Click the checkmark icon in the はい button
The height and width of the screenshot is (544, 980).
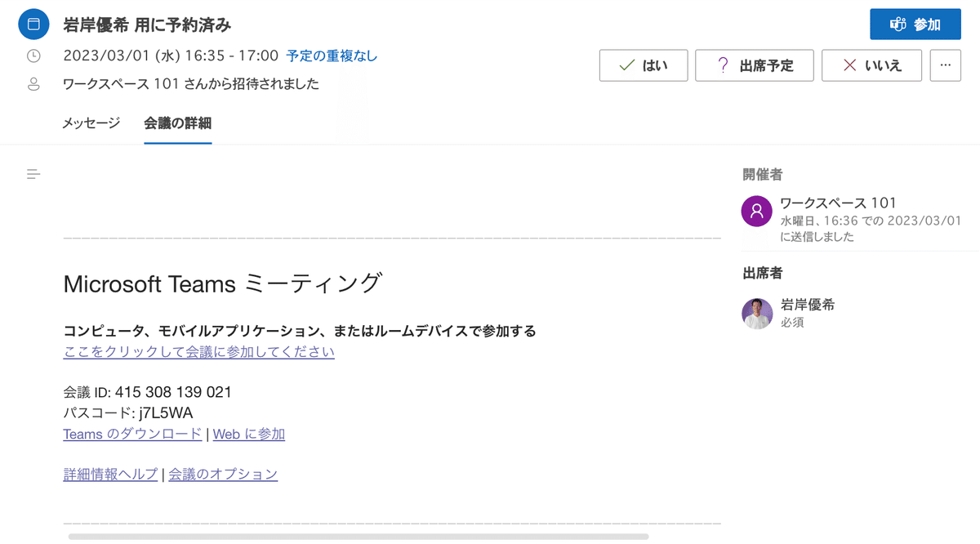click(x=627, y=65)
